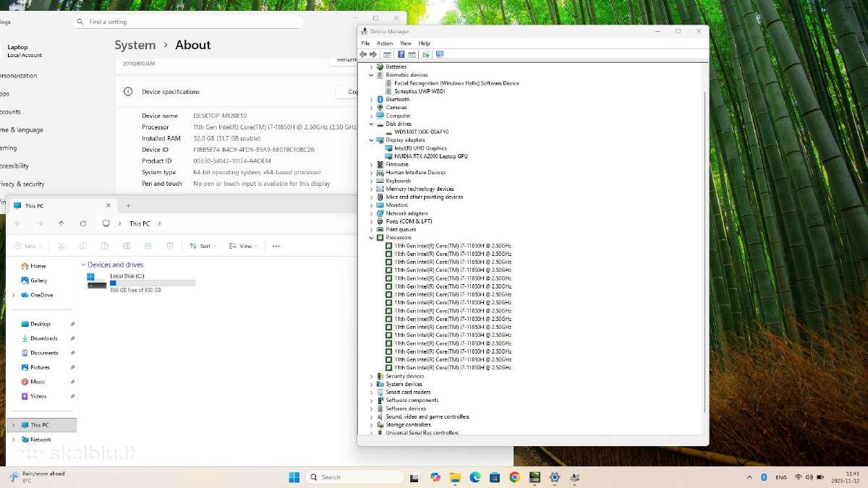This screenshot has height=488, width=868.
Task: Open the View dropdown in File Explorer
Action: pos(242,246)
